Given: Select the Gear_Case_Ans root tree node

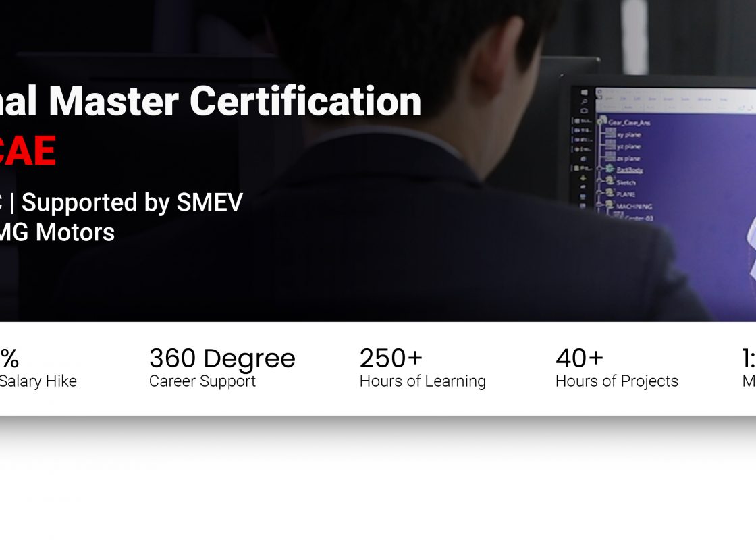Looking at the screenshot, I should (x=628, y=122).
